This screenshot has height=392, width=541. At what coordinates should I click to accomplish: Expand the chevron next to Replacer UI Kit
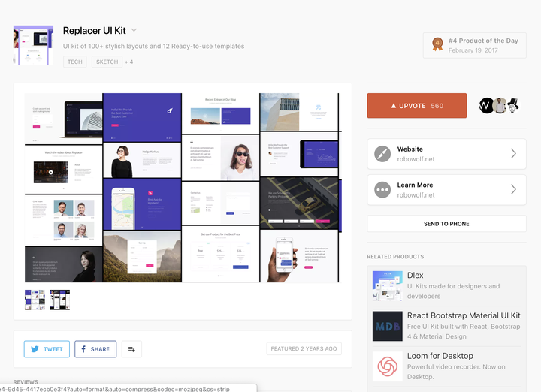pyautogui.click(x=134, y=30)
